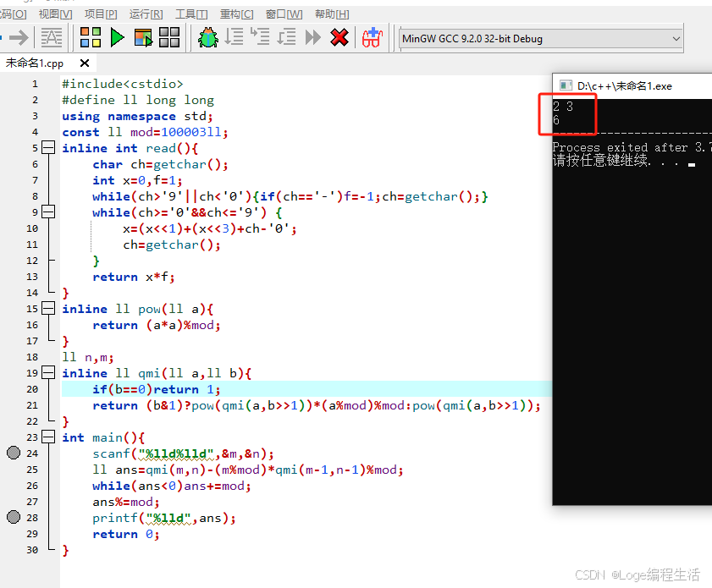Screen dimensions: 712x588
Task: Click the step out debug icon
Action: click(286, 36)
